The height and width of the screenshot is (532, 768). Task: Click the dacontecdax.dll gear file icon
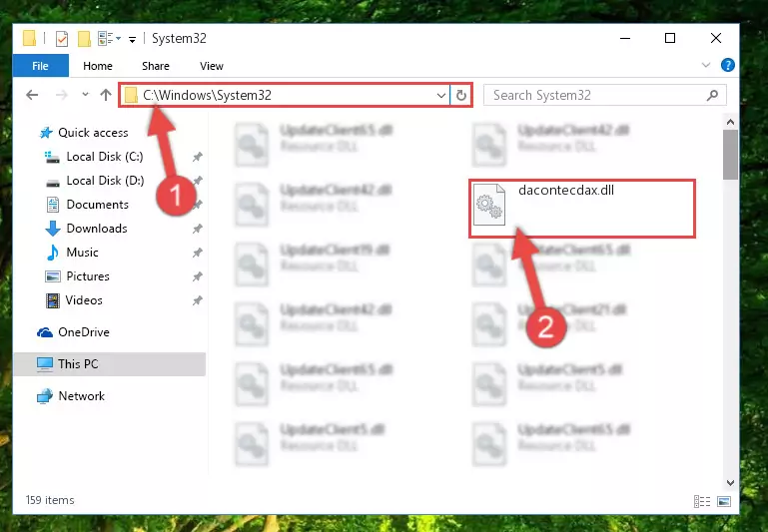pyautogui.click(x=489, y=204)
